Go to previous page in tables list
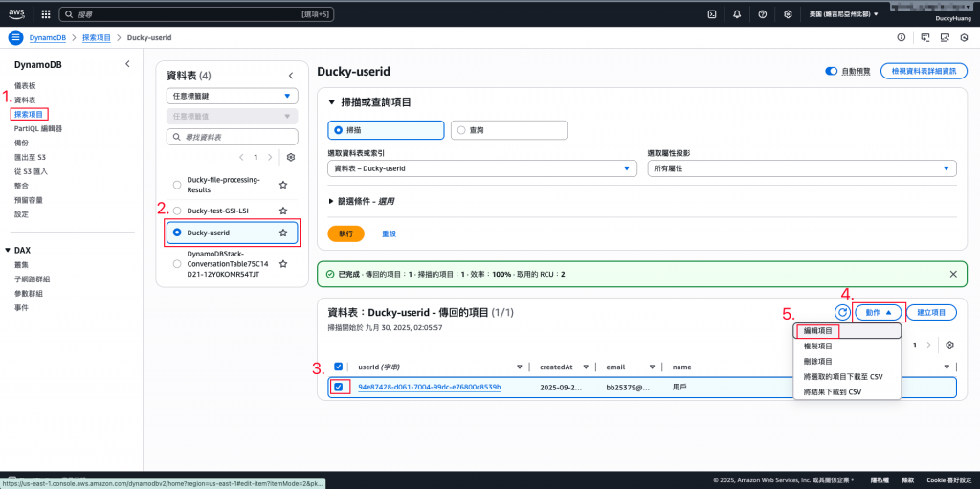The width and height of the screenshot is (980, 489). coord(242,157)
